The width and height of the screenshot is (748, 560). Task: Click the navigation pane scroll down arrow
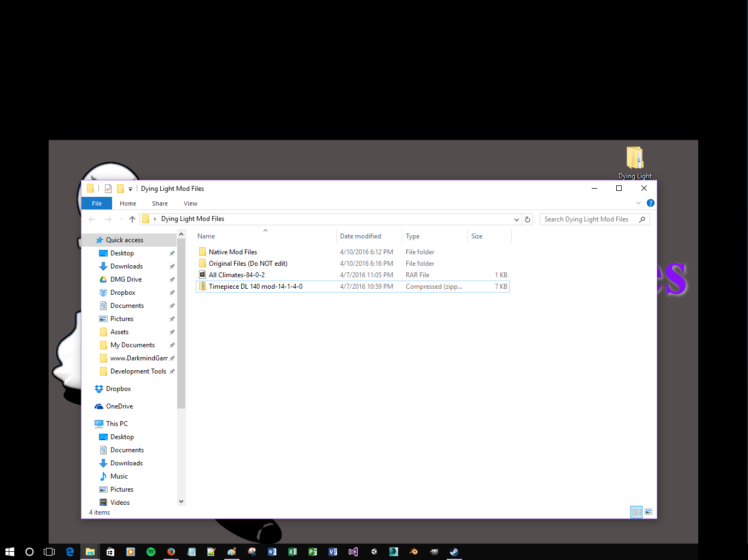tap(182, 501)
